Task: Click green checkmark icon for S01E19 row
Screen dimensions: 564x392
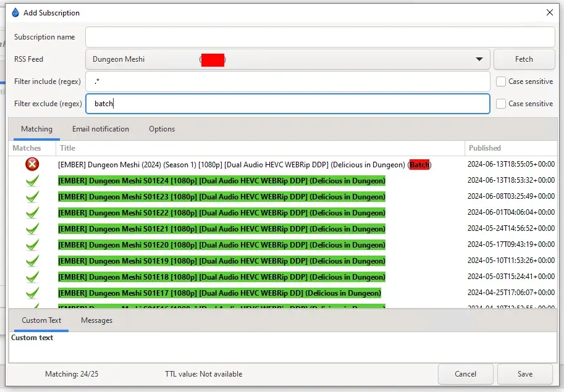Action: [32, 261]
